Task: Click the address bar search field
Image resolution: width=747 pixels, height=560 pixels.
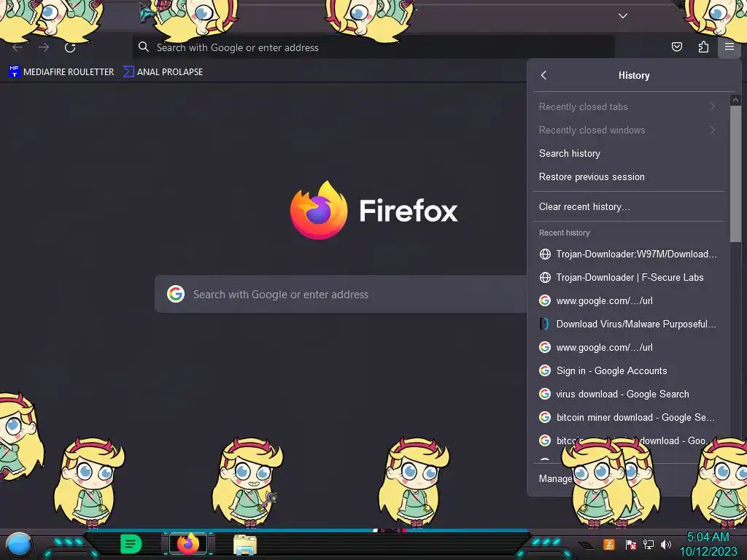Action: pyautogui.click(x=373, y=47)
